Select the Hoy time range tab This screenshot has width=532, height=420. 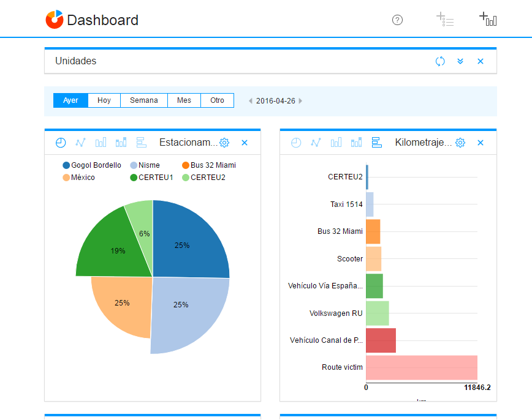point(104,100)
